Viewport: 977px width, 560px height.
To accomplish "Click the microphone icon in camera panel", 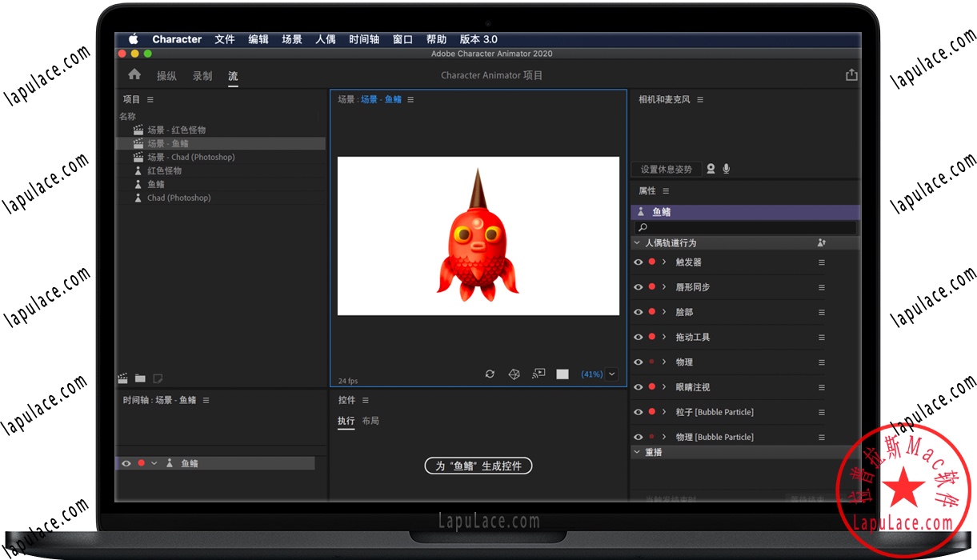I will tap(727, 169).
